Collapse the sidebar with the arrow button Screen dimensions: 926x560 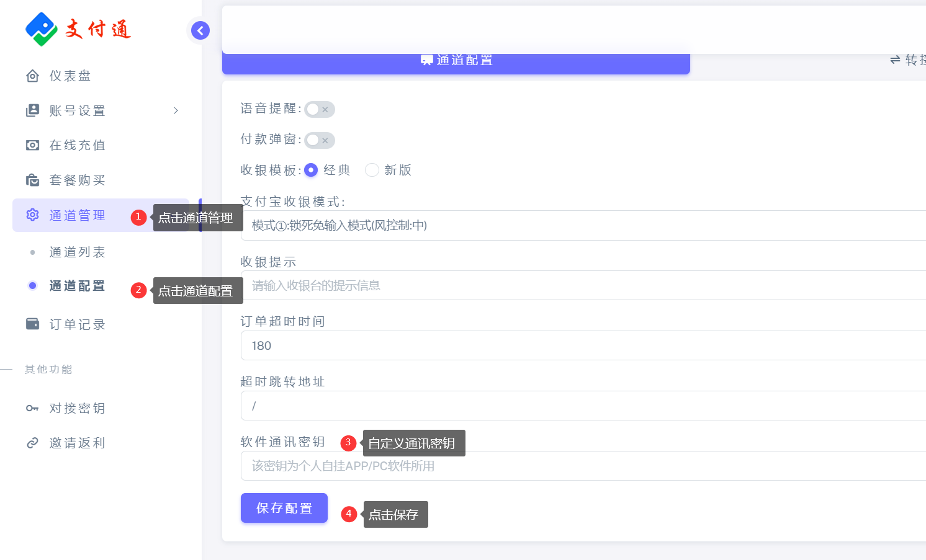coord(200,30)
